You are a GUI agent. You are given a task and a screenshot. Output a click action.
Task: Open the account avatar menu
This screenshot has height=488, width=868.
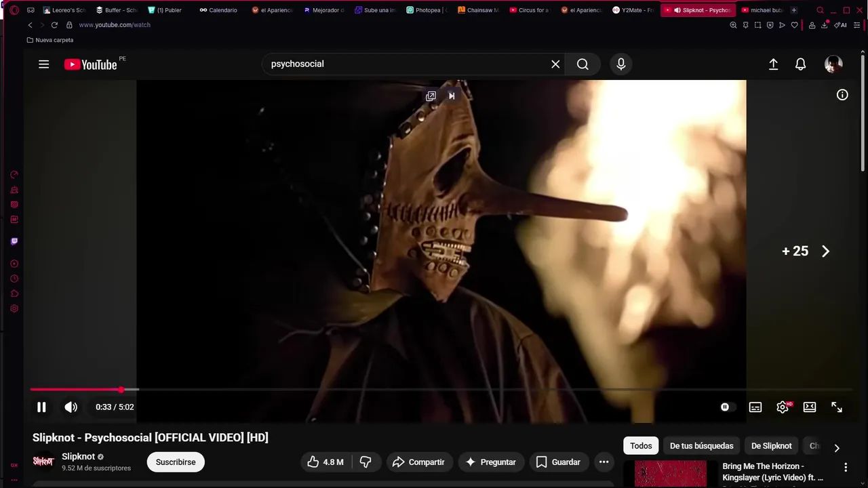(833, 64)
